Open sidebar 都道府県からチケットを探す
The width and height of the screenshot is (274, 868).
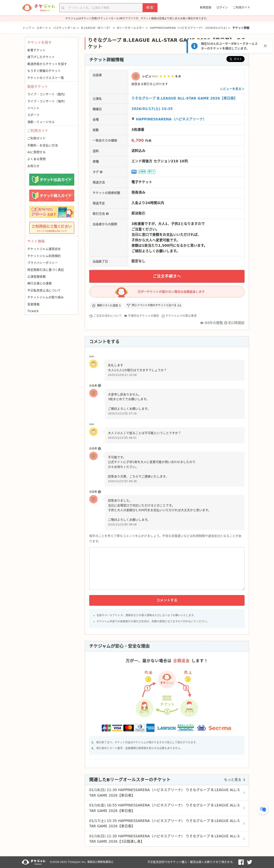click(47, 64)
